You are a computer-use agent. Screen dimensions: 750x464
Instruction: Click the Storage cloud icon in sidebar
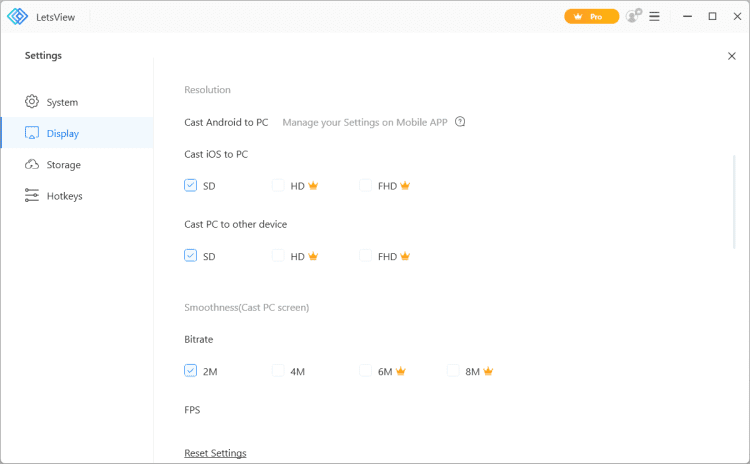point(32,165)
